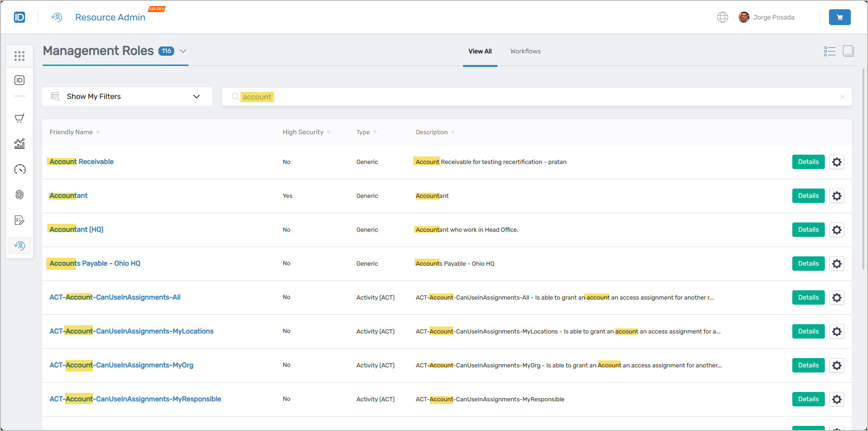Open the fingerprint sidebar icon
Viewport: 868px width, 431px height.
coord(20,195)
